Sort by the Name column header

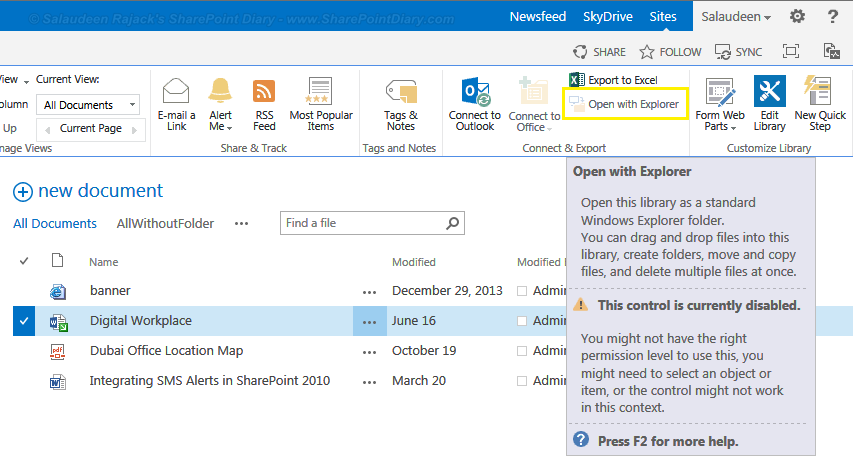104,262
